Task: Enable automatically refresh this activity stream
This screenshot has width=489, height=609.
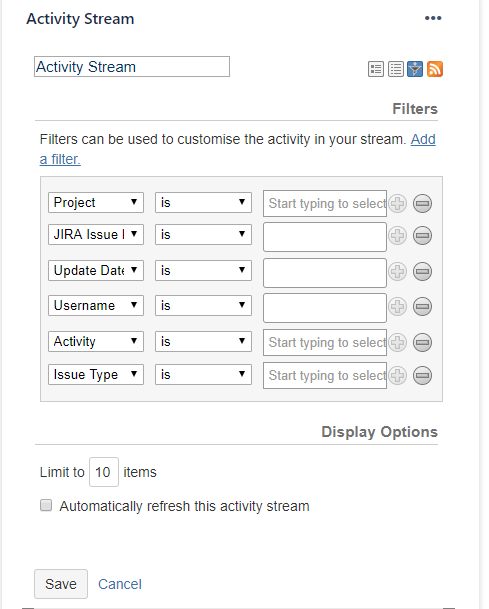Action: click(x=46, y=505)
